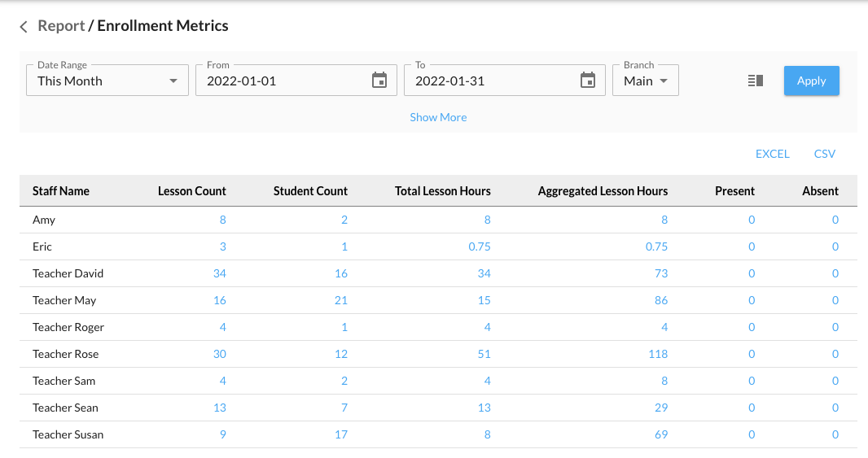Open the Branch dropdown
The width and height of the screenshot is (868, 458).
(x=645, y=81)
